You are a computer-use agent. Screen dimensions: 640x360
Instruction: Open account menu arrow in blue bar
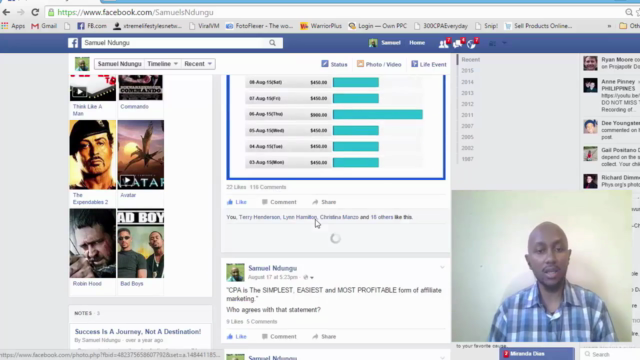click(x=504, y=43)
